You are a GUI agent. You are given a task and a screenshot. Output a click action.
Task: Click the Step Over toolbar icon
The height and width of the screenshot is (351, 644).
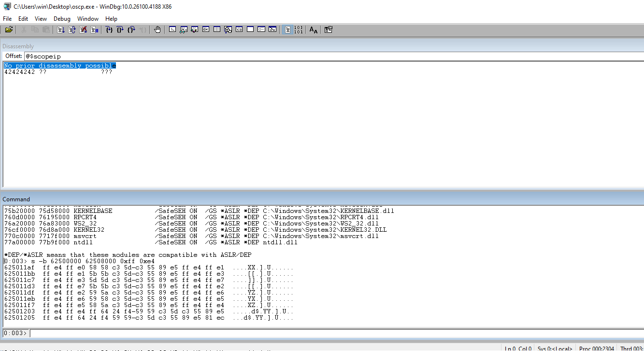coord(120,30)
